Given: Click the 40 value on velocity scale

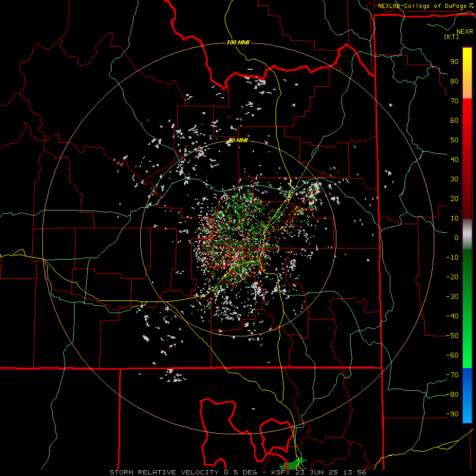Looking at the screenshot, I should [454, 159].
